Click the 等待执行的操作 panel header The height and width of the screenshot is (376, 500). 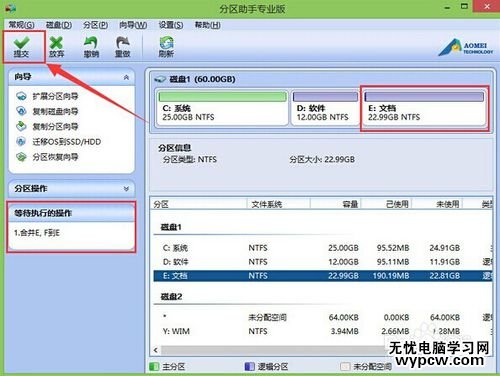[x=71, y=213]
